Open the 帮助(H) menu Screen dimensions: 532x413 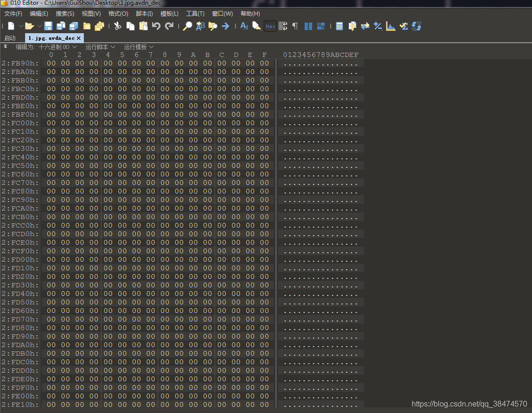[x=250, y=14]
